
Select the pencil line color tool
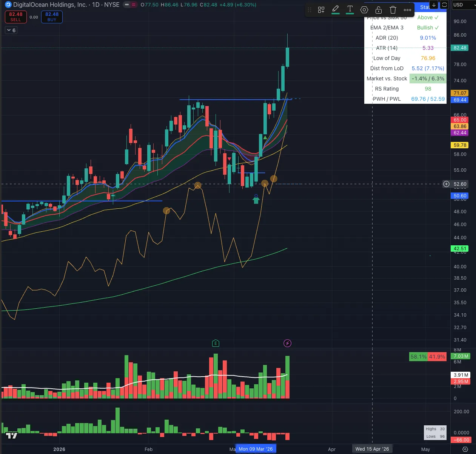(336, 9)
